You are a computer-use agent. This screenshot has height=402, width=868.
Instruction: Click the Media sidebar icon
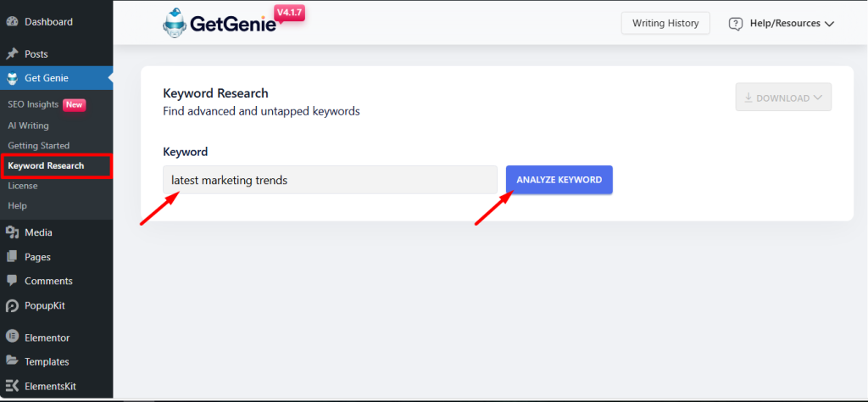point(12,232)
